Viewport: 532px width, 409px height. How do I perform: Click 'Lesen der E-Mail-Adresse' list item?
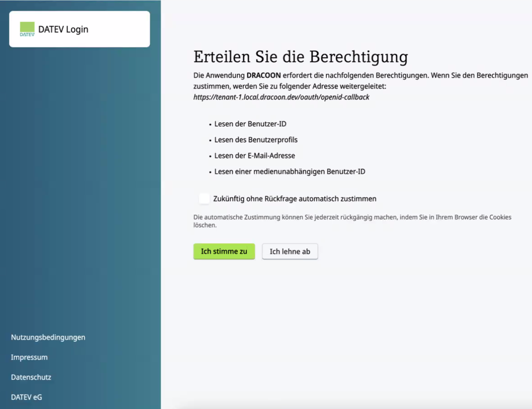click(x=255, y=156)
